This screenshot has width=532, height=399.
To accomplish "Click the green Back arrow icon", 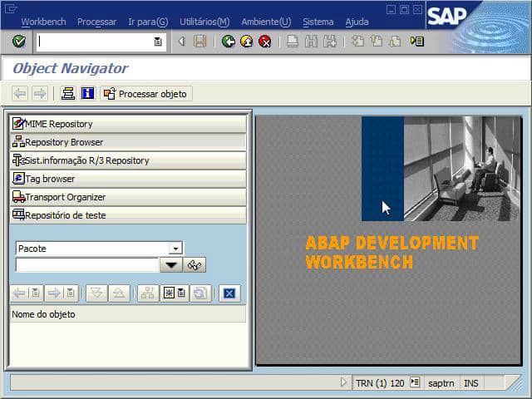I will pos(229,42).
